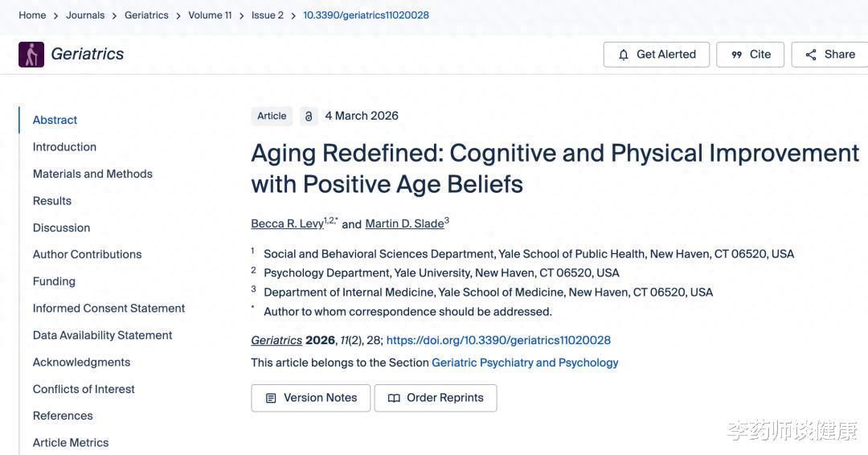Click the Geriatrics journal logo icon
This screenshot has height=455, width=868.
click(31, 55)
